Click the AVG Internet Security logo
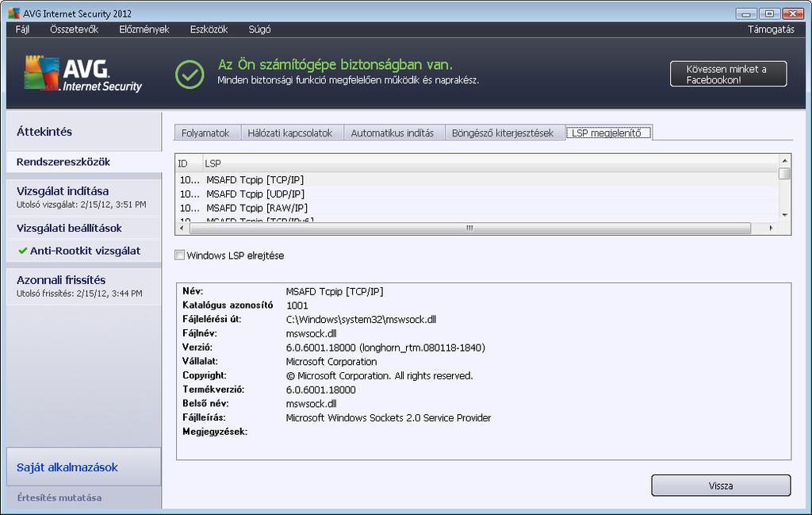 click(82, 74)
